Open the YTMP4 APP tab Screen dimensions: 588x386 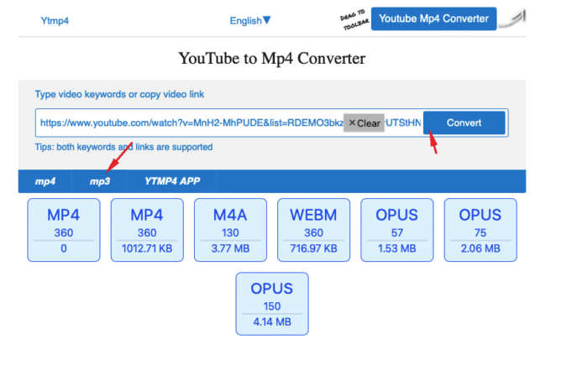coord(172,181)
